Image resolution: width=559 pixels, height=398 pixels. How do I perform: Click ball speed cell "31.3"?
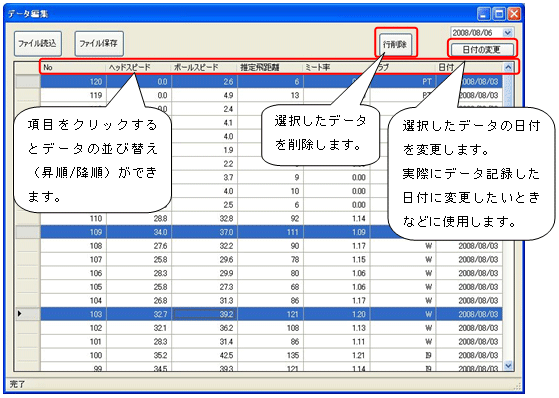point(205,301)
